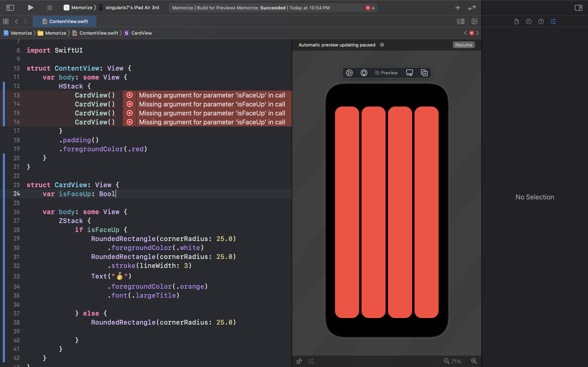The width and height of the screenshot is (588, 367).
Task: Zoom in the preview canvas
Action: (x=474, y=361)
